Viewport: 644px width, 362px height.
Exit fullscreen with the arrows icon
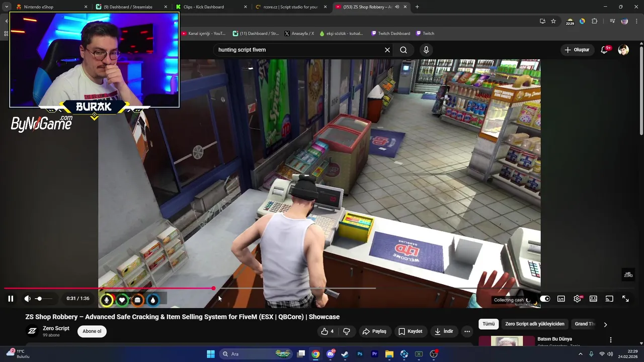point(625,299)
